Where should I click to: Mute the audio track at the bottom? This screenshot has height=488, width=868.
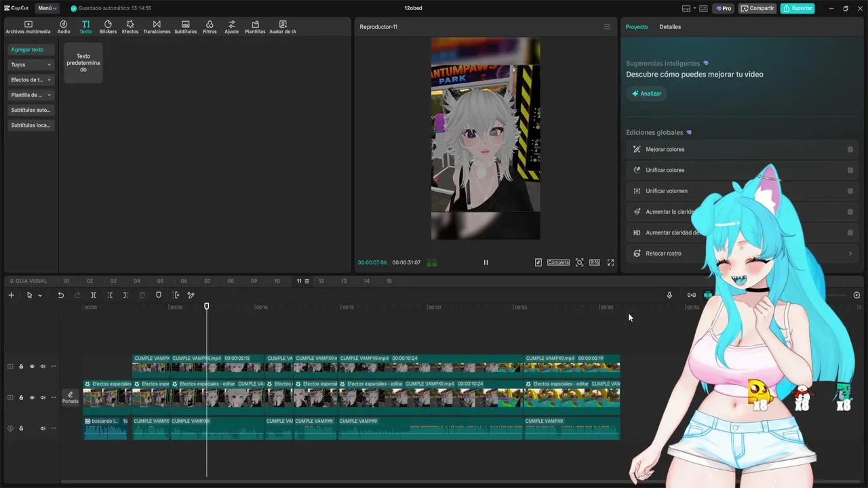pos(42,428)
